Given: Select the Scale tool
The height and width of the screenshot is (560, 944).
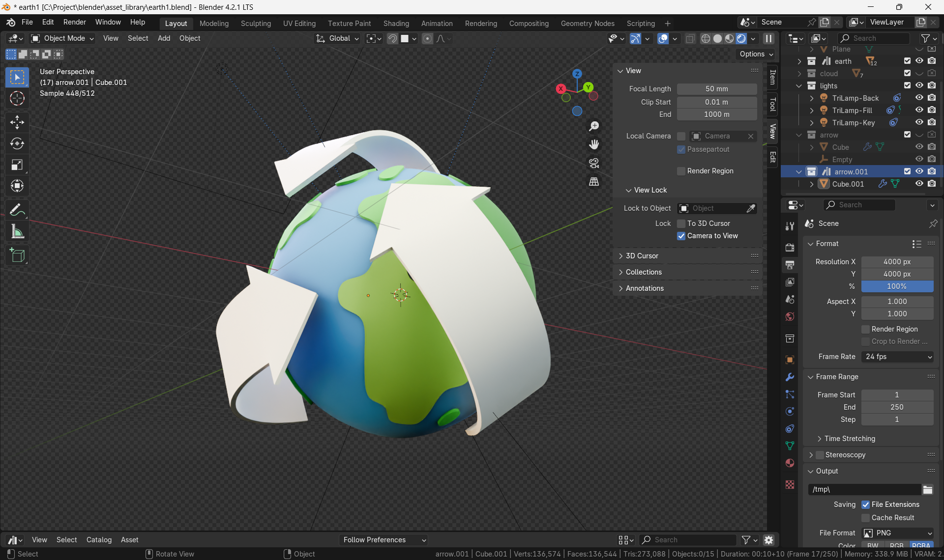Looking at the screenshot, I should click(x=17, y=165).
